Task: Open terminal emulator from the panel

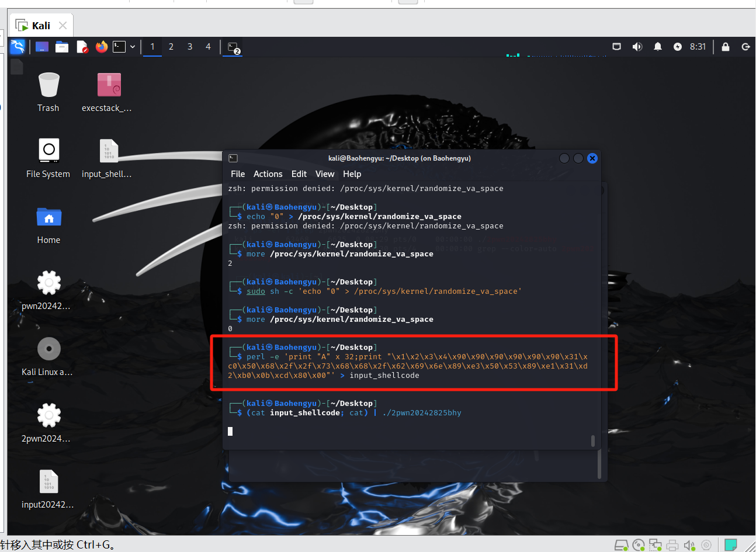Action: coord(119,47)
